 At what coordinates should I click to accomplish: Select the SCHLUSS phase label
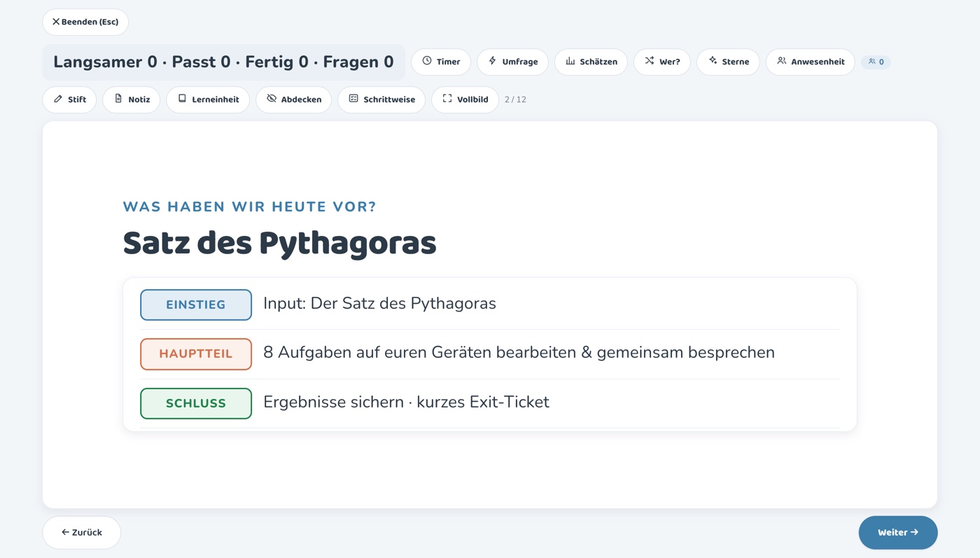coord(196,403)
